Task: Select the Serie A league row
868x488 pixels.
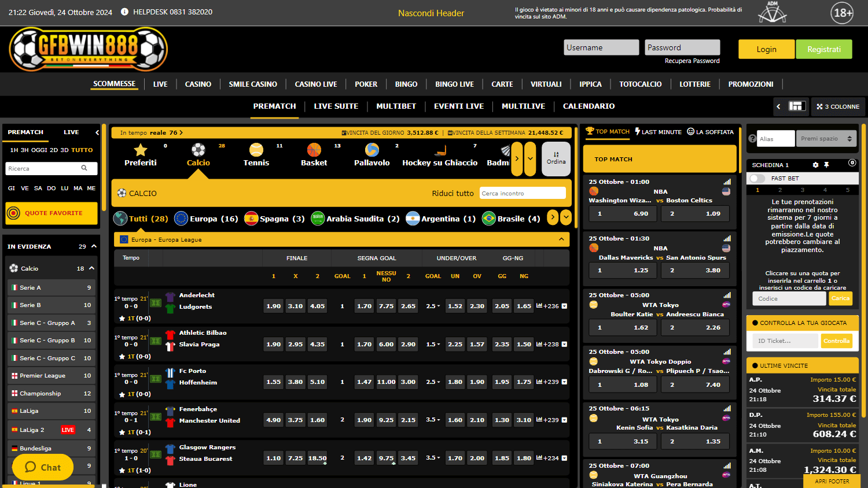Action: point(52,287)
